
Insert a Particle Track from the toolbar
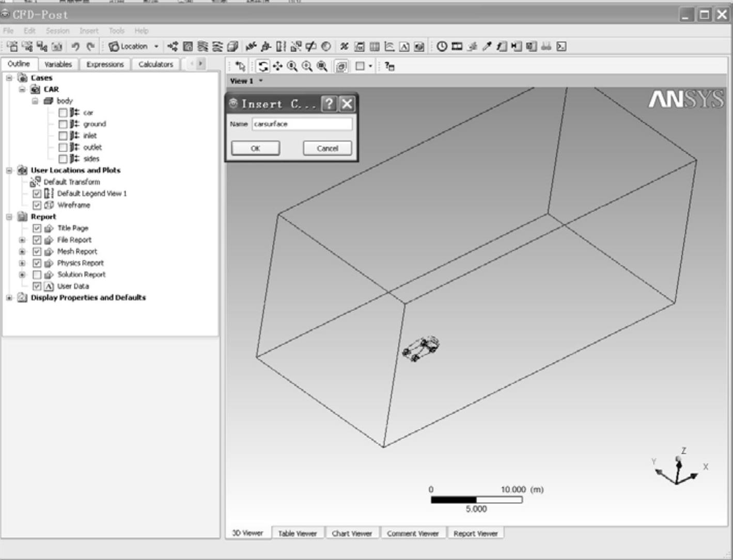pyautogui.click(x=218, y=46)
